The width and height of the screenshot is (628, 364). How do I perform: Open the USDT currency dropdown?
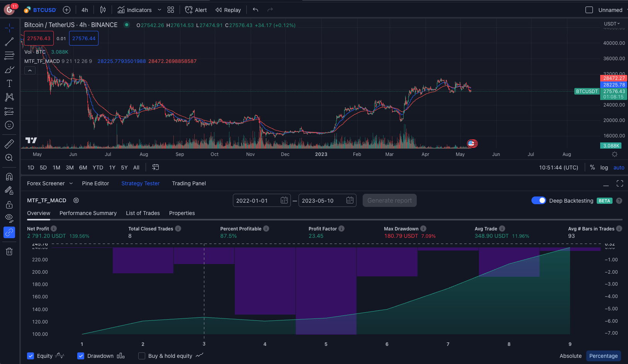pos(612,24)
